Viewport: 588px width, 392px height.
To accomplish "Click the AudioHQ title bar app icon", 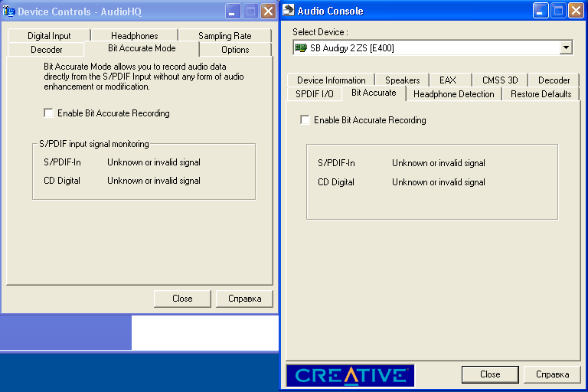I will pos(8,11).
